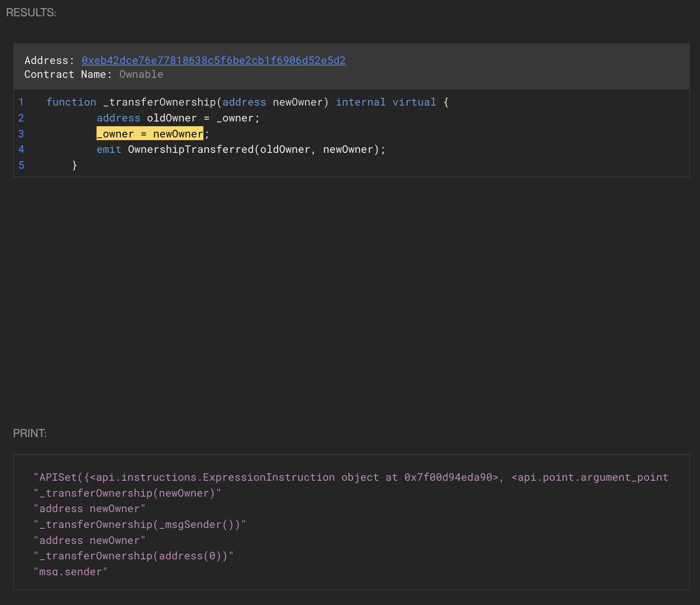Screen dimensions: 700x605
Task: Click "_transferOwnership(newOwner)" in print output
Action: [127, 493]
